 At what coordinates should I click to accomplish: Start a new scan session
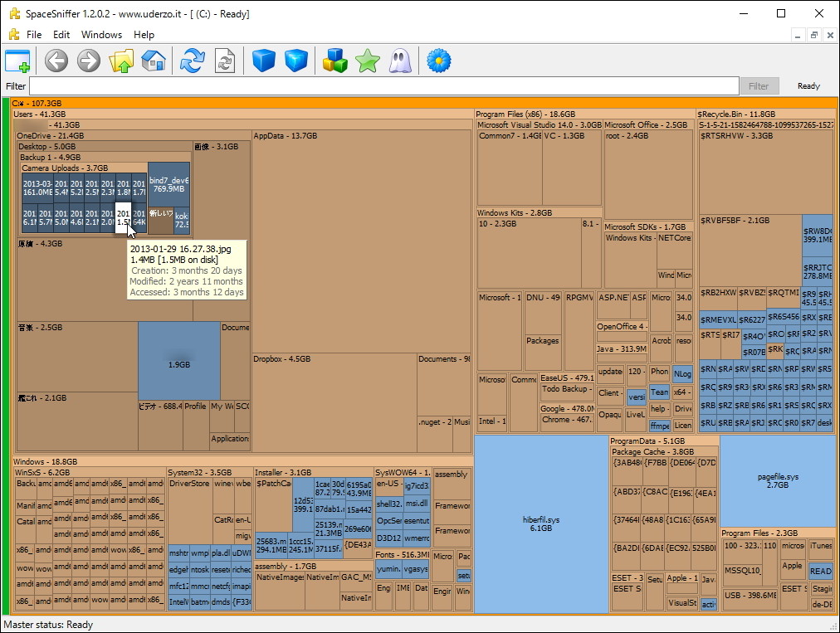(x=17, y=61)
